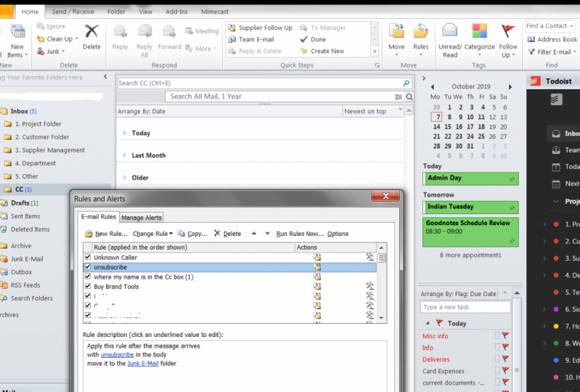Tick the Info task checkbox
Screen dimensions: 580x392
[497, 347]
